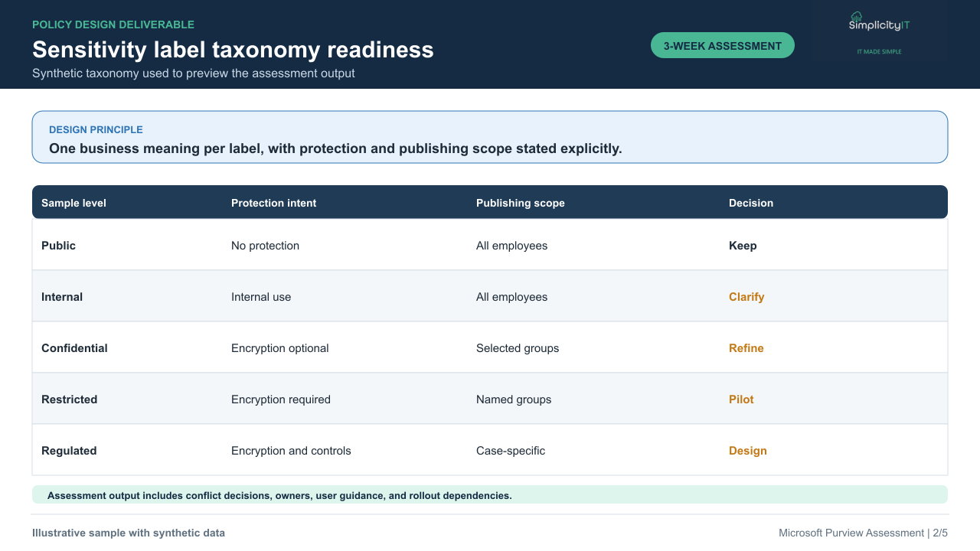Click the 'Microsoft Purview Assessment | 2/5' footer
Image resolution: width=980 pixels, height=551 pixels.
pyautogui.click(x=863, y=533)
